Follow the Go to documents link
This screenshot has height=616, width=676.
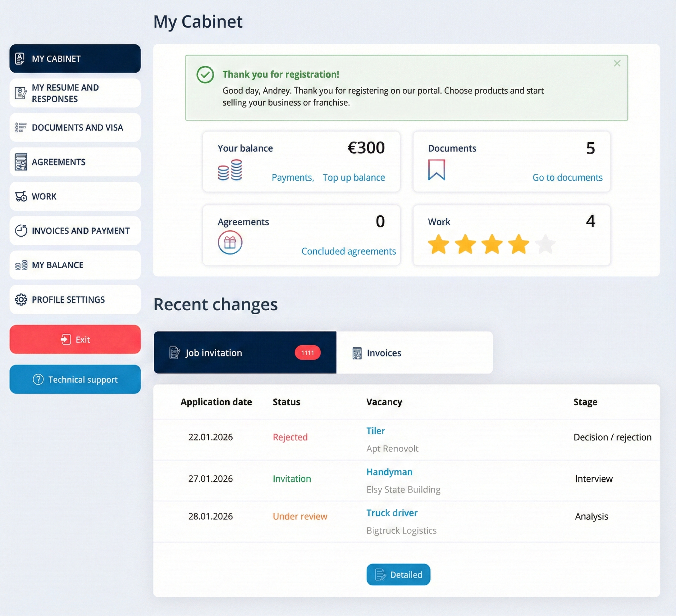click(567, 177)
